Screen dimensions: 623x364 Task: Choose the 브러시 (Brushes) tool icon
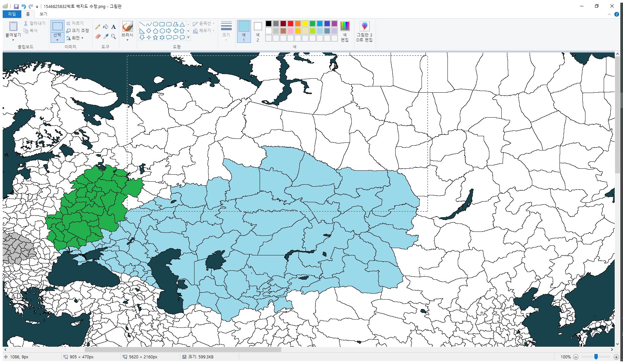click(x=127, y=27)
